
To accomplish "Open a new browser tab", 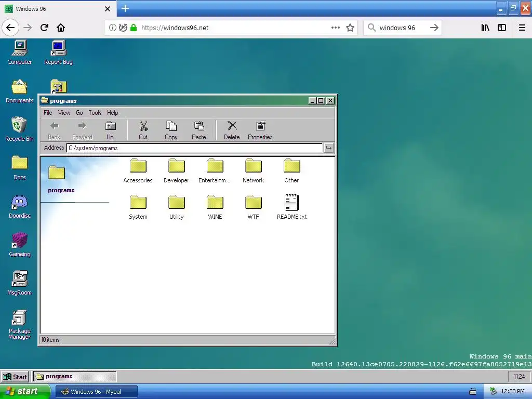I will pyautogui.click(x=125, y=8).
